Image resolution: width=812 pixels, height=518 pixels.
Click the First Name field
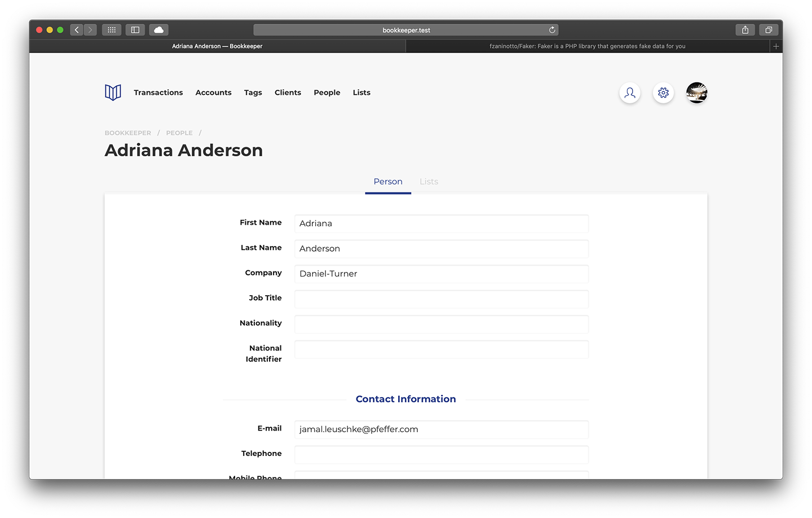[442, 223]
